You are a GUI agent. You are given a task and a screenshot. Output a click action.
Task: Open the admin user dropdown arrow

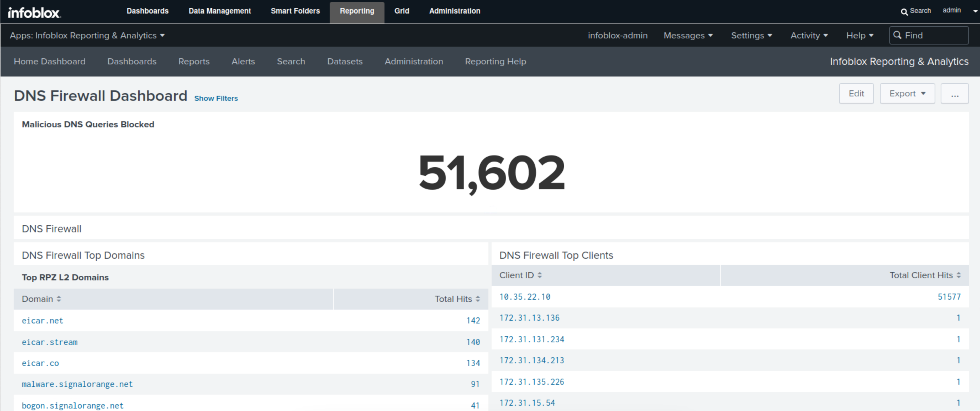click(x=975, y=11)
